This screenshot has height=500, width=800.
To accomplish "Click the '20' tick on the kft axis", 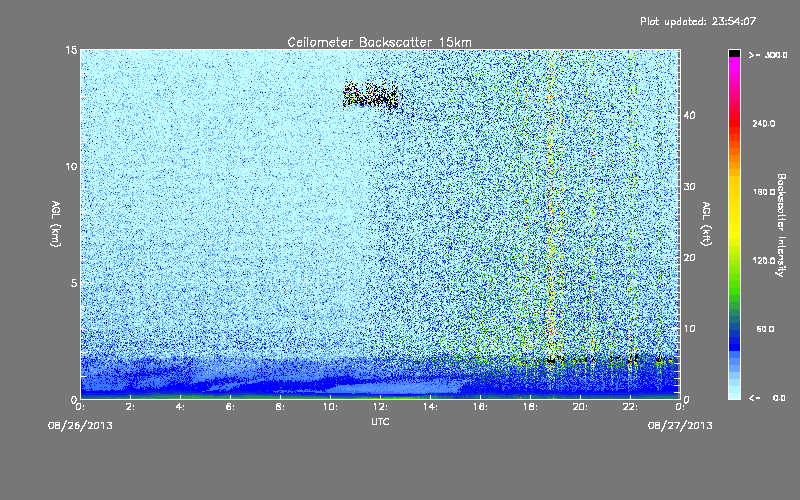I will click(x=689, y=258).
